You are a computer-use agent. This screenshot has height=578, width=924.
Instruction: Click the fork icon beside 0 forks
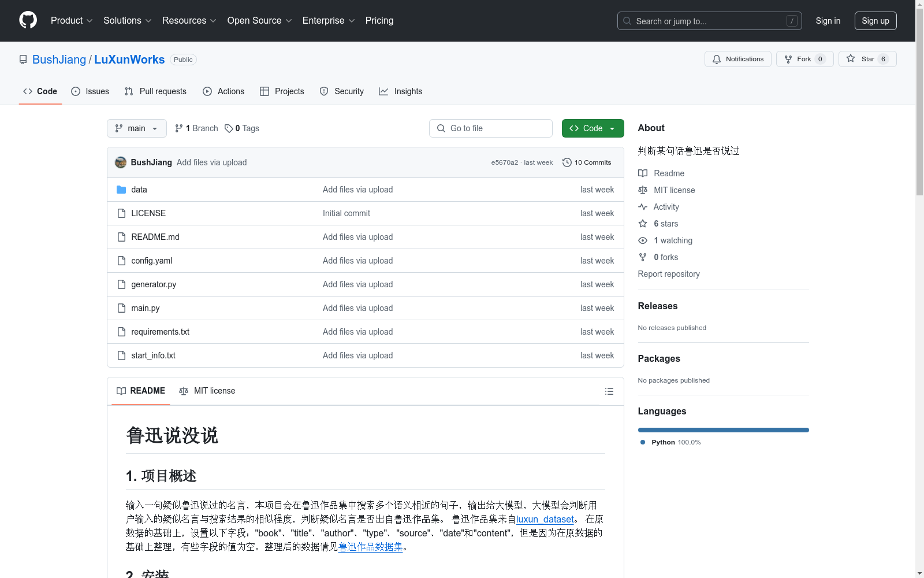643,257
